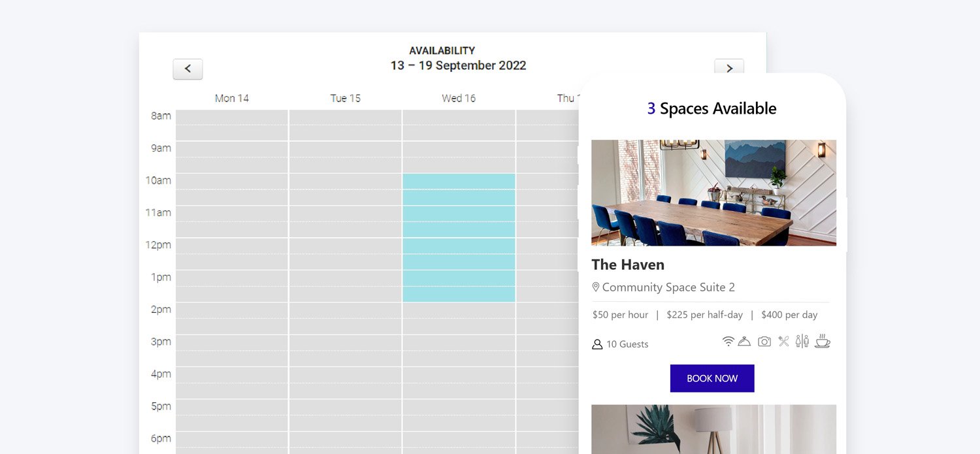Advance to the next week

[x=729, y=67]
